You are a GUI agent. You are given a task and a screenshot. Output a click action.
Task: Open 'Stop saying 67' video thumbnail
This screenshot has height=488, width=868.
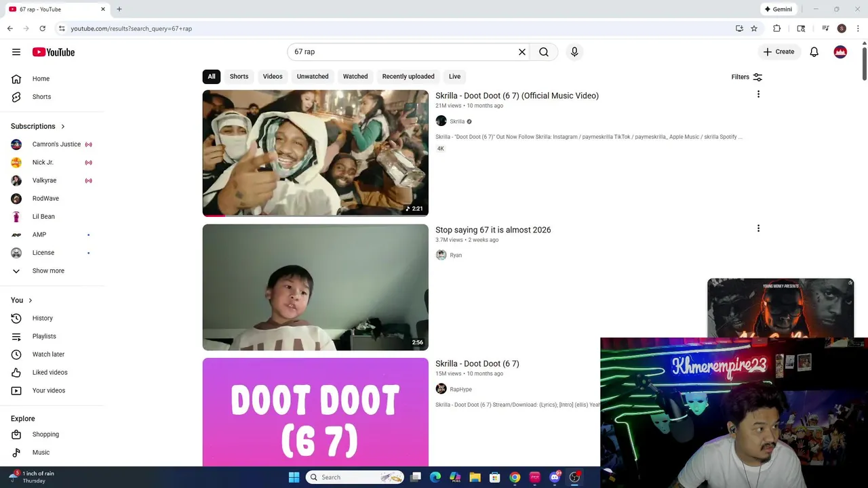point(315,287)
